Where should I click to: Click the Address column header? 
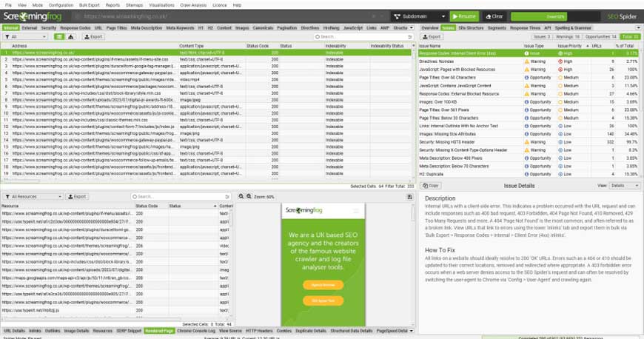(x=95, y=46)
